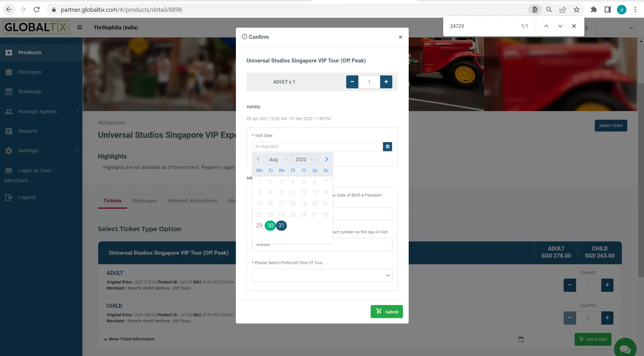644x356 pixels.
Task: Add tickets to cart
Action: click(593, 339)
